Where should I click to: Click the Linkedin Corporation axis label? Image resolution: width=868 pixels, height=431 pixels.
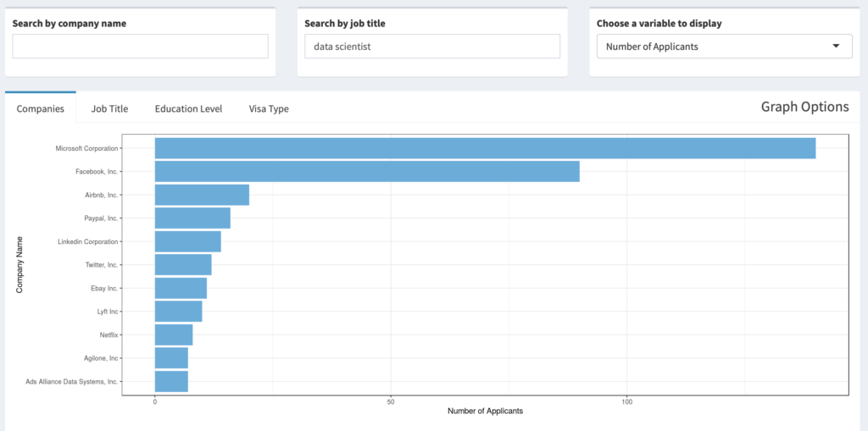pyautogui.click(x=88, y=242)
